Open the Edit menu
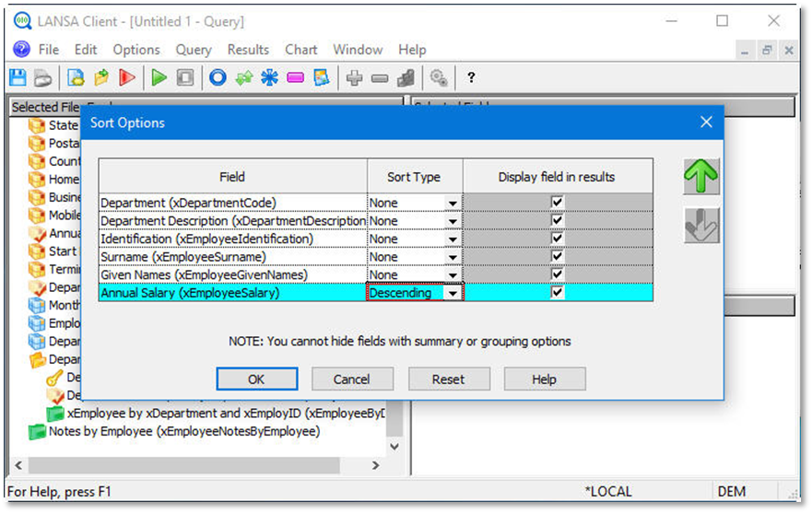812x513 pixels. [86, 50]
